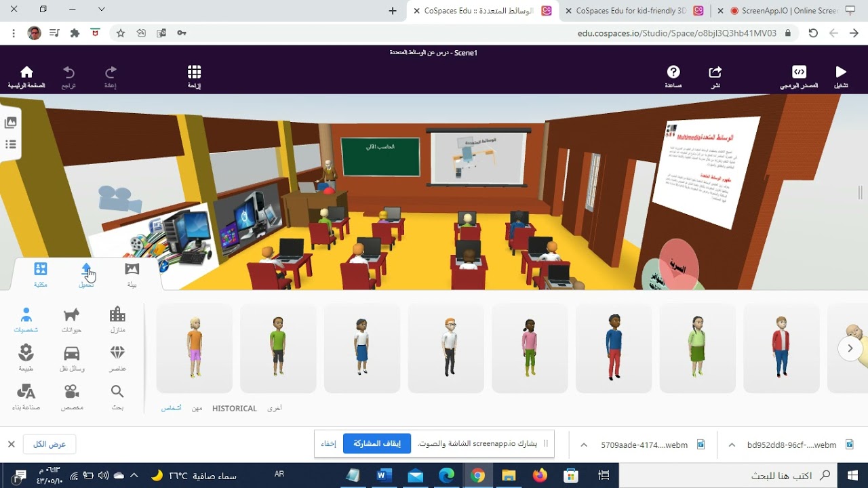This screenshot has width=868, height=488.
Task: Open the tab search dropdown chevron
Action: coord(102,9)
